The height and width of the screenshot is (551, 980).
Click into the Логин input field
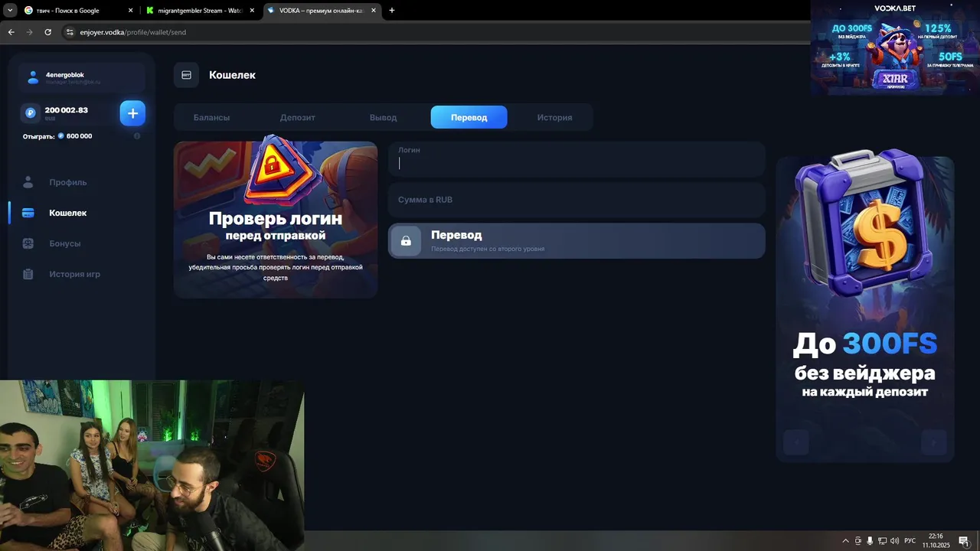pyautogui.click(x=577, y=159)
